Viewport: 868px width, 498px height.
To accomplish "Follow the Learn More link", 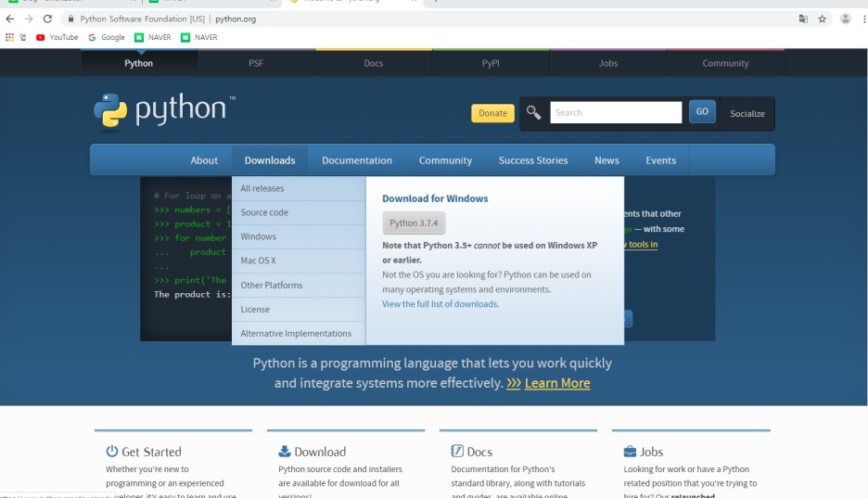I will click(x=557, y=383).
